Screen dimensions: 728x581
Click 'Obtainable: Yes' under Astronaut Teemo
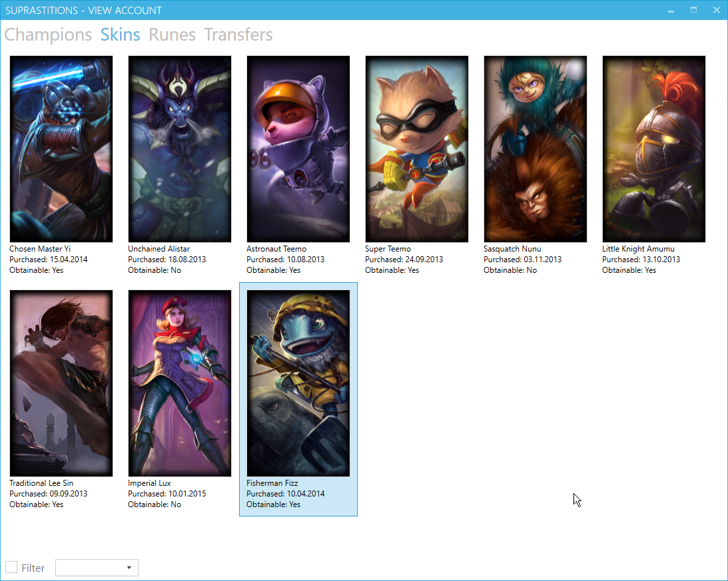274,270
